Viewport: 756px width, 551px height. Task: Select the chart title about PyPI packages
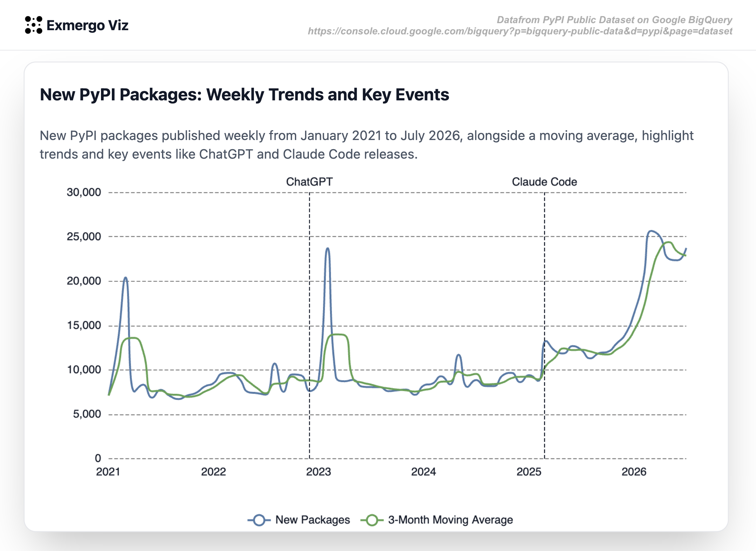pos(244,94)
